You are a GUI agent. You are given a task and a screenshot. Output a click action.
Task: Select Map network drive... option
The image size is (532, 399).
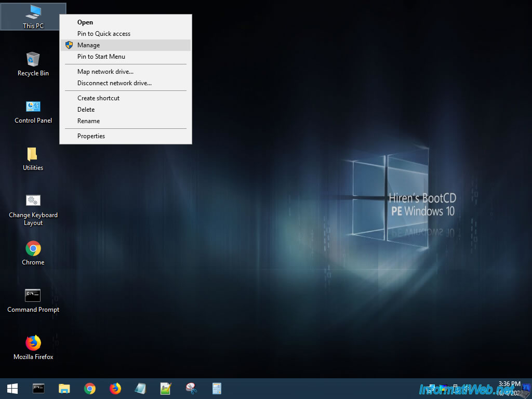[x=126, y=72]
